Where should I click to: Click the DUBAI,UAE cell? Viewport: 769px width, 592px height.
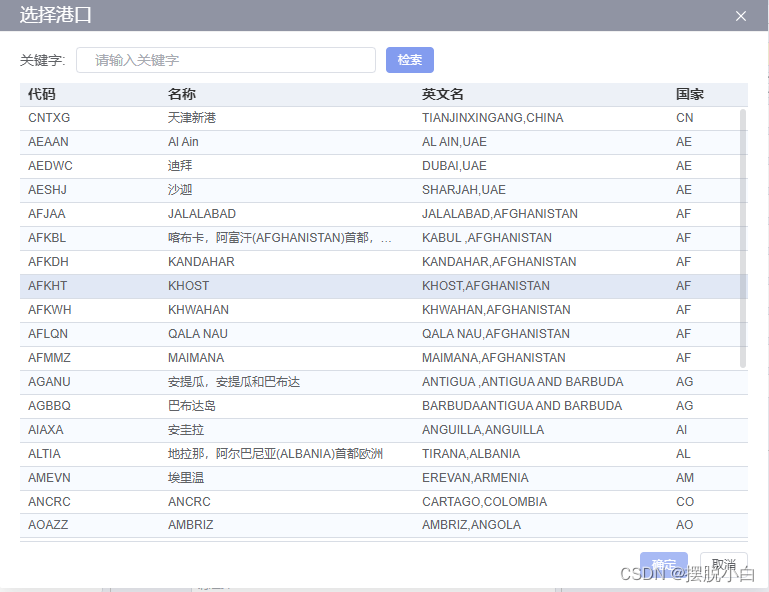(x=454, y=166)
